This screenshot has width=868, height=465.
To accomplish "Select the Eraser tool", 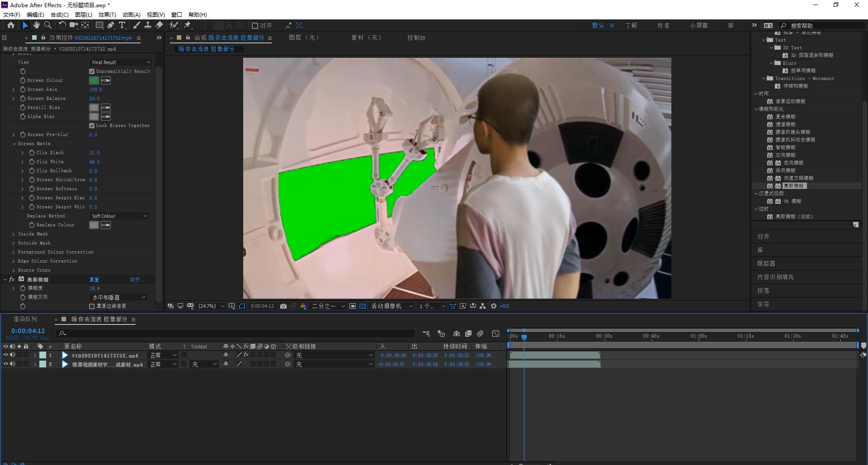I will pos(159,25).
